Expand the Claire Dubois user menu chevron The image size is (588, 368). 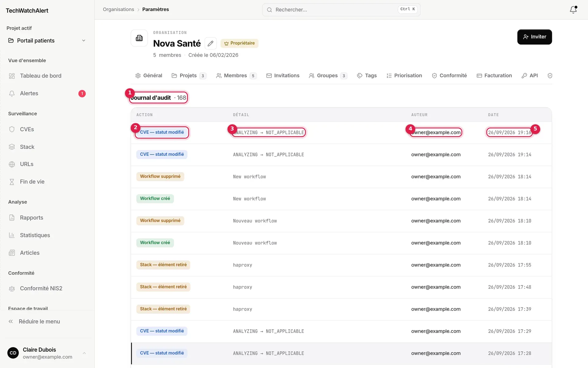(84, 353)
